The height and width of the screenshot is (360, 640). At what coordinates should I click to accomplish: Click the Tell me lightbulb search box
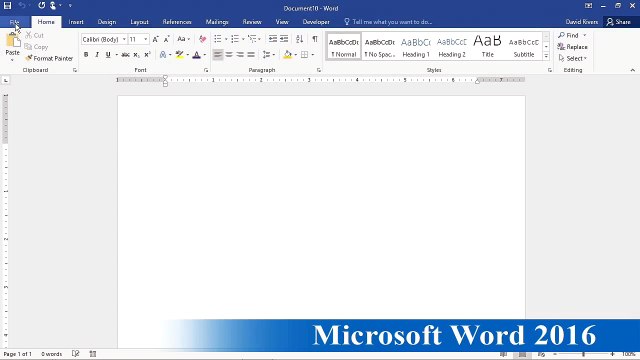point(388,22)
